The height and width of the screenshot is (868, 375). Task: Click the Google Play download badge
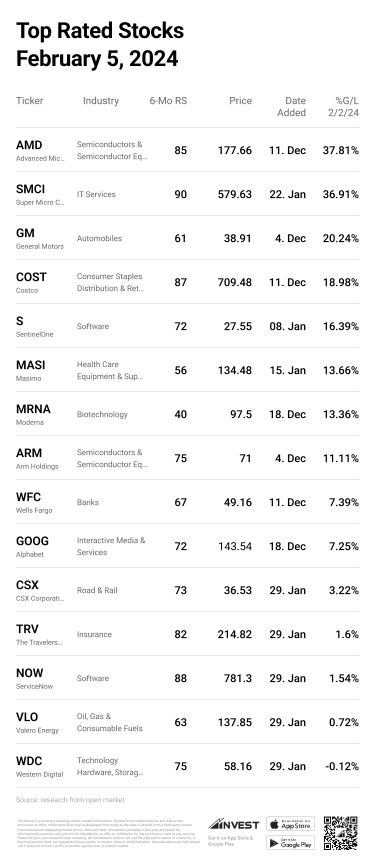coord(290,842)
